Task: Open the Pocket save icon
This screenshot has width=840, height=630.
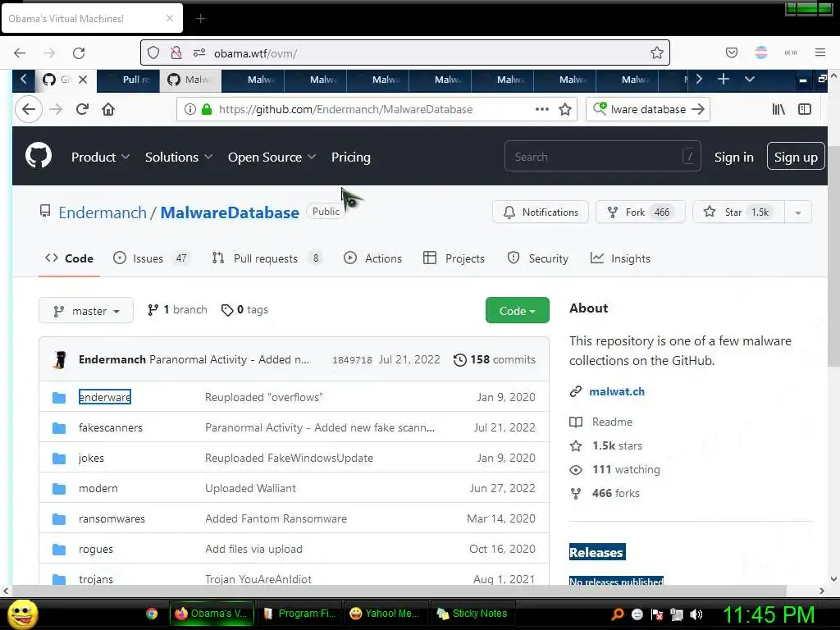Action: click(731, 52)
